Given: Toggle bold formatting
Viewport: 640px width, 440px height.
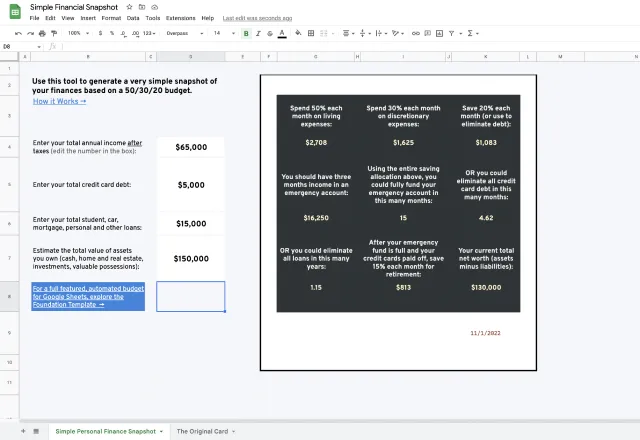Looking at the screenshot, I should tap(246, 33).
